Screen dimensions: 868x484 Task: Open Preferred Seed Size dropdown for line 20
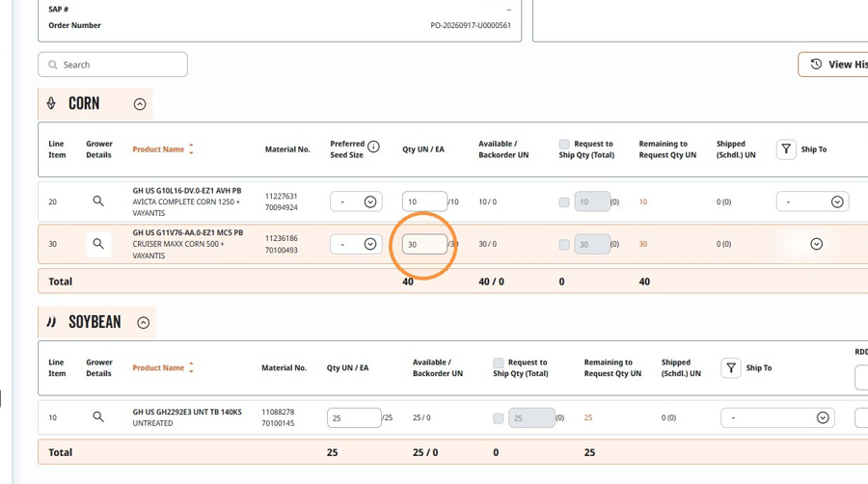click(356, 202)
